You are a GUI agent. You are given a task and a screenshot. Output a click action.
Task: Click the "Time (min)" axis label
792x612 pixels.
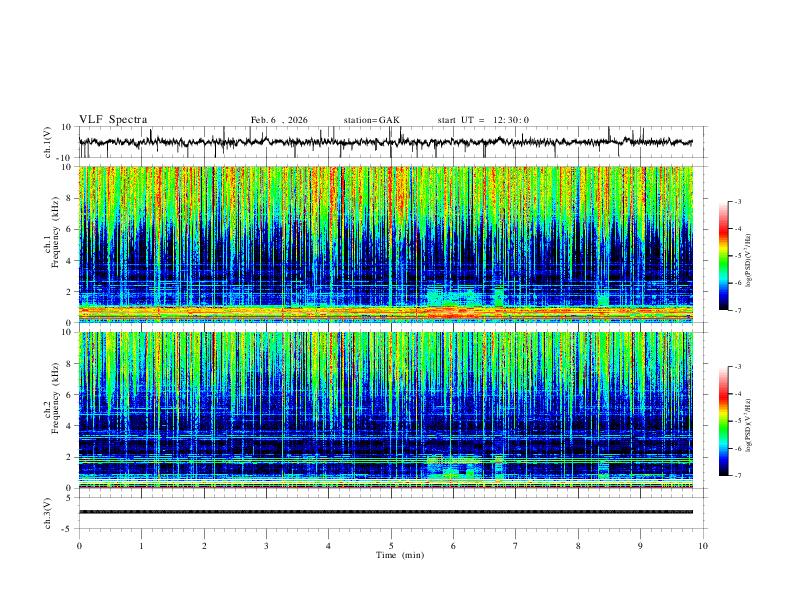point(400,555)
